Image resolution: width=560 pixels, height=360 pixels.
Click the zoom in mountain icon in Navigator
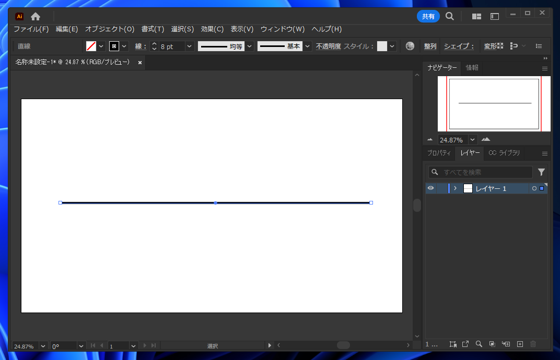[486, 139]
